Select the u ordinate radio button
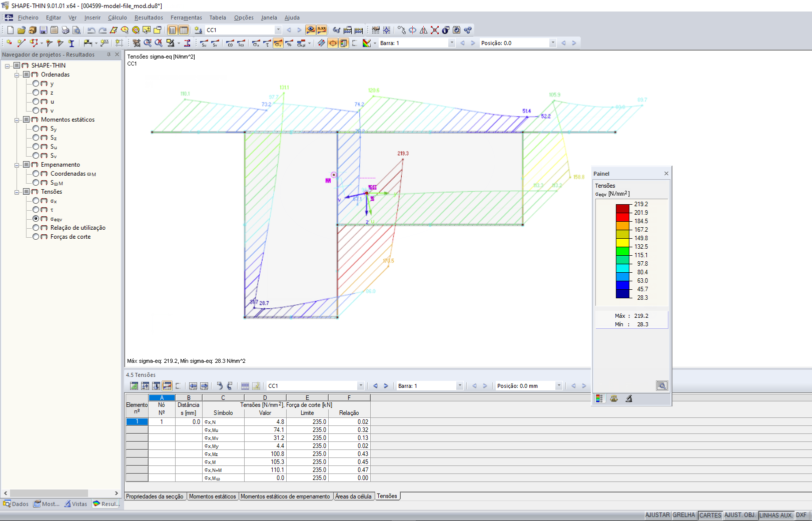This screenshot has height=521, width=812. (36, 102)
